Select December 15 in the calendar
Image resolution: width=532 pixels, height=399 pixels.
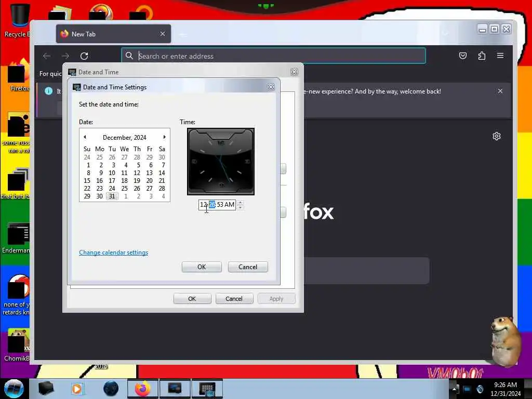pyautogui.click(x=87, y=180)
